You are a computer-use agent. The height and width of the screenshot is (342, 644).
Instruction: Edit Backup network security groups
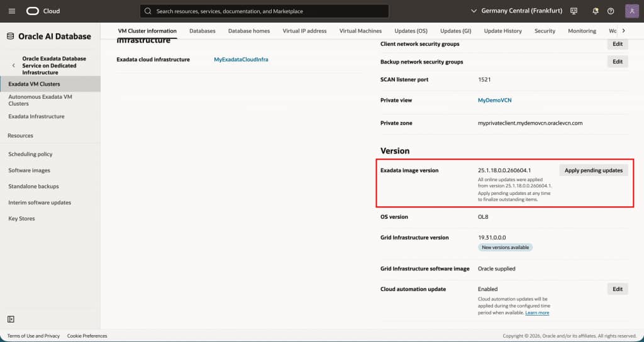(618, 62)
